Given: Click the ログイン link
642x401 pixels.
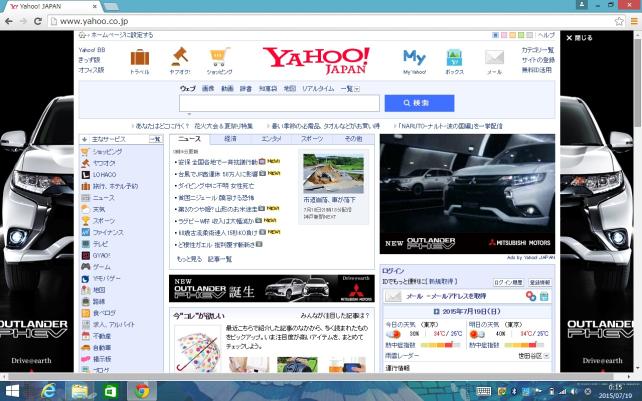Looking at the screenshot, I should tap(393, 271).
